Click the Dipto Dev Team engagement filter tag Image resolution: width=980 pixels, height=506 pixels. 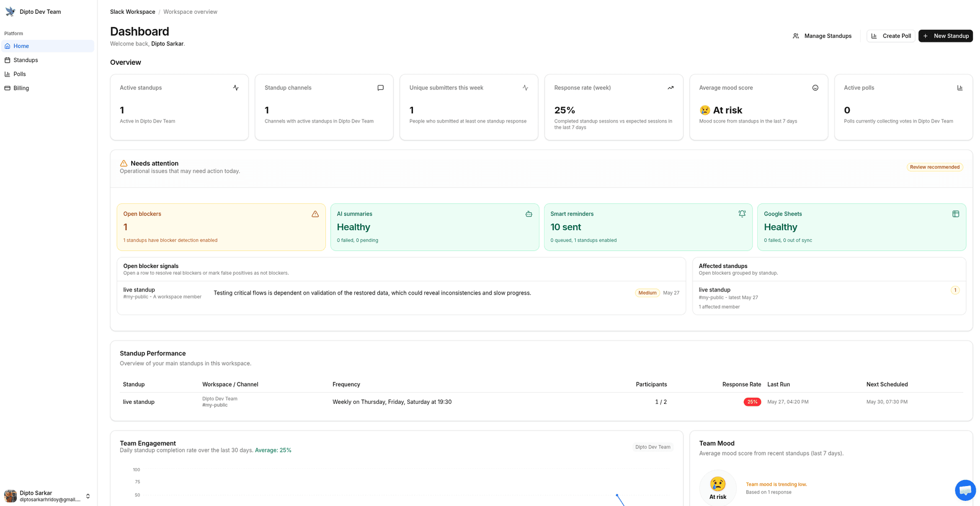pos(653,447)
